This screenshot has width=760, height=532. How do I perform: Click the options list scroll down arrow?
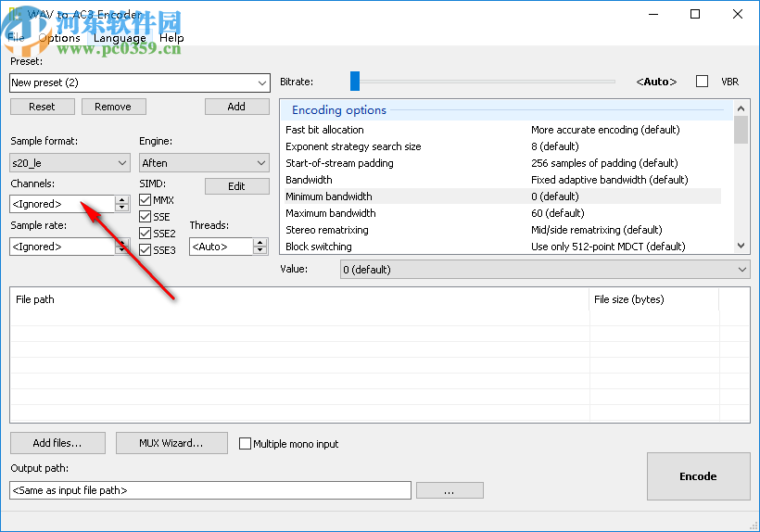pyautogui.click(x=741, y=246)
